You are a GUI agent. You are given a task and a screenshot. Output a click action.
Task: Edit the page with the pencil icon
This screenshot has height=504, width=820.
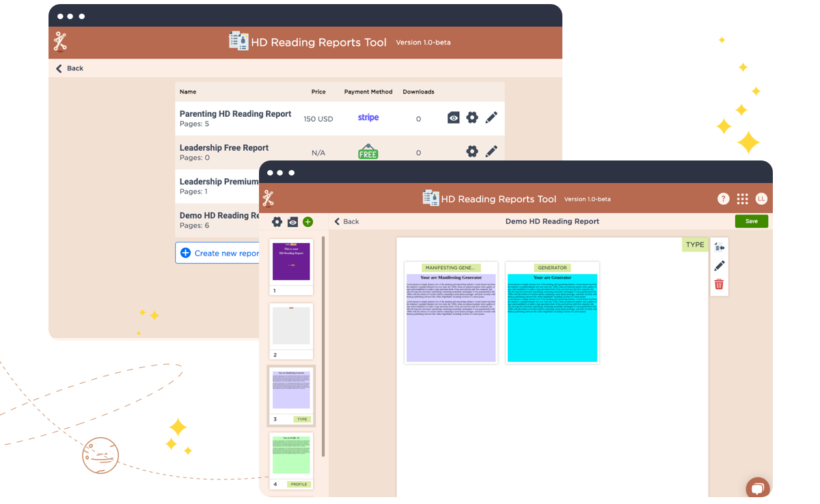pos(718,266)
